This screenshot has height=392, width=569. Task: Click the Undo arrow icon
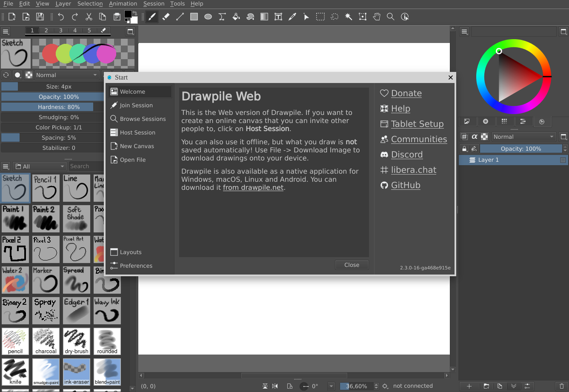(x=61, y=17)
